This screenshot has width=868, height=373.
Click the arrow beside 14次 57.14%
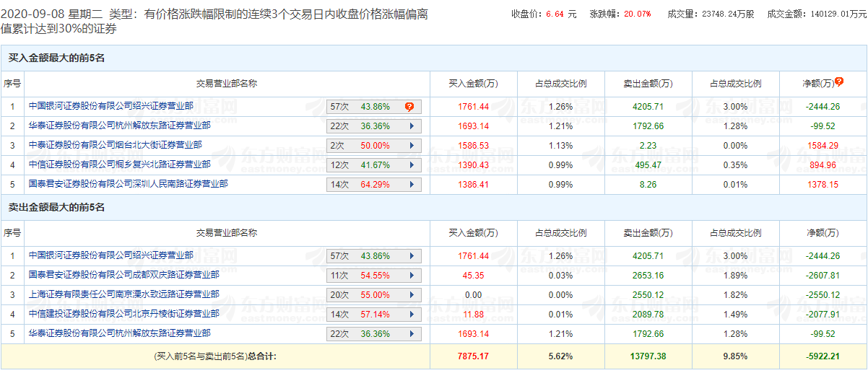coord(412,315)
